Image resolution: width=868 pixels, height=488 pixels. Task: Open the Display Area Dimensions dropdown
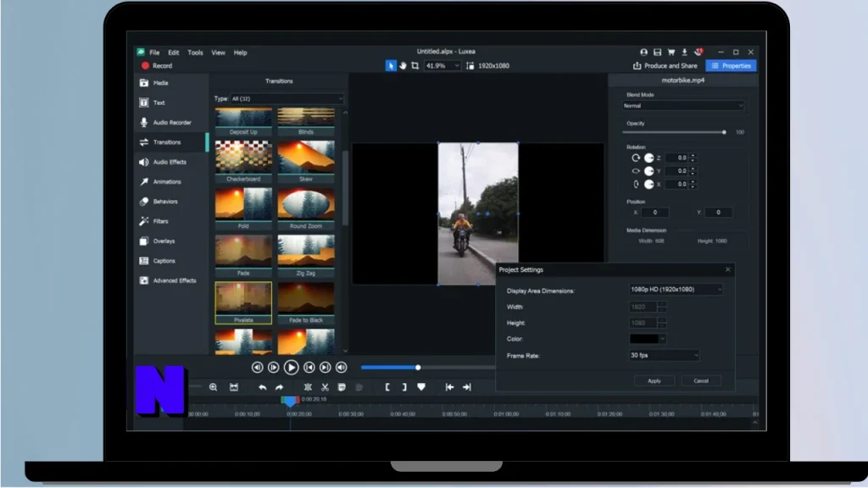676,290
